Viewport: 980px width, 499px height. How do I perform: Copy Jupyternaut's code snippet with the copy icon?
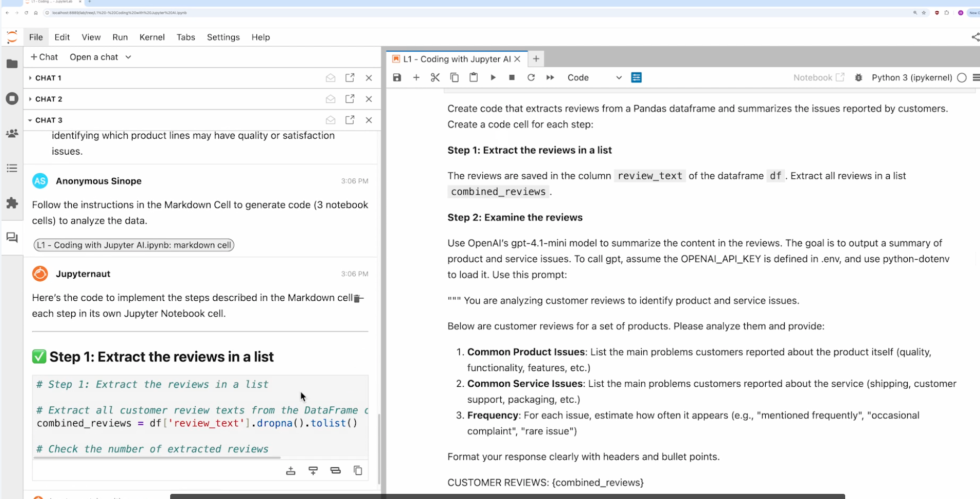357,470
